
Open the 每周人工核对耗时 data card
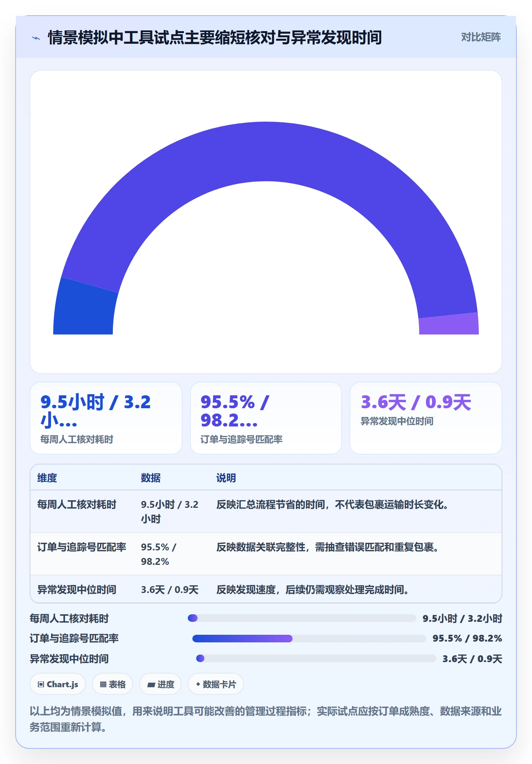point(106,418)
